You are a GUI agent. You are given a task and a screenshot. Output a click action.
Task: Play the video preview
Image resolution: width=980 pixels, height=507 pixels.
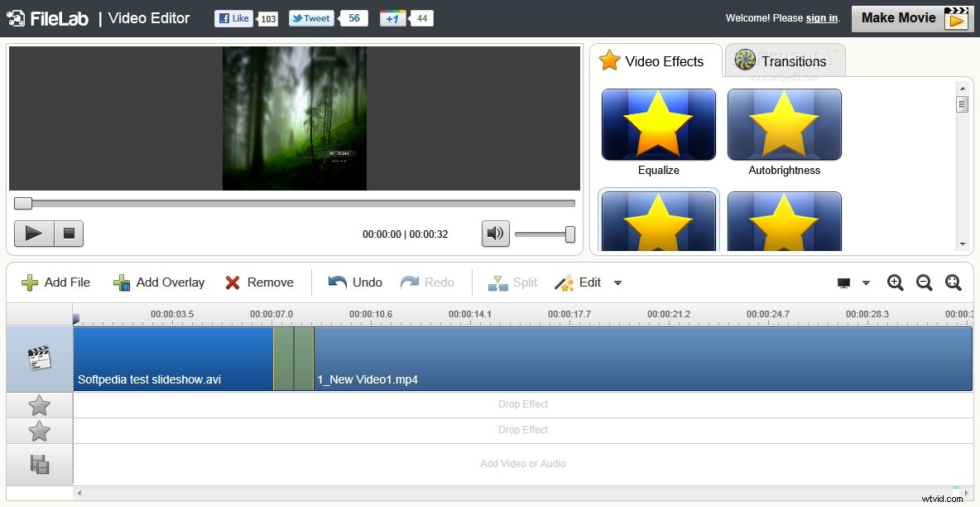point(33,234)
